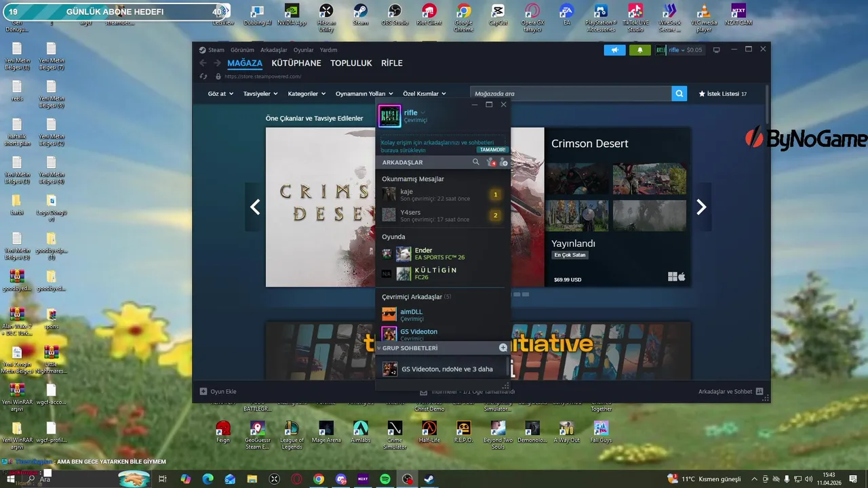Open the Yardım menu
868x488 pixels.
point(328,50)
